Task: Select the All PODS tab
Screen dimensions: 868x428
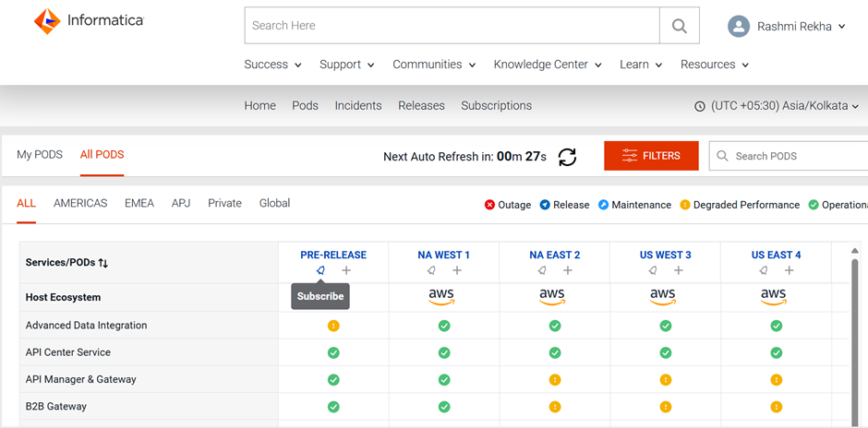Action: pyautogui.click(x=102, y=154)
